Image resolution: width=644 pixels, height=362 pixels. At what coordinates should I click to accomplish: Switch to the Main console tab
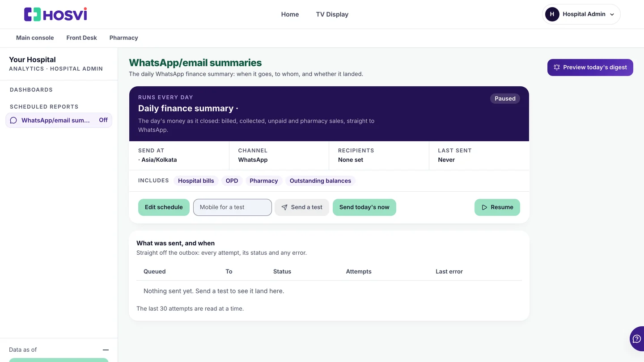35,38
